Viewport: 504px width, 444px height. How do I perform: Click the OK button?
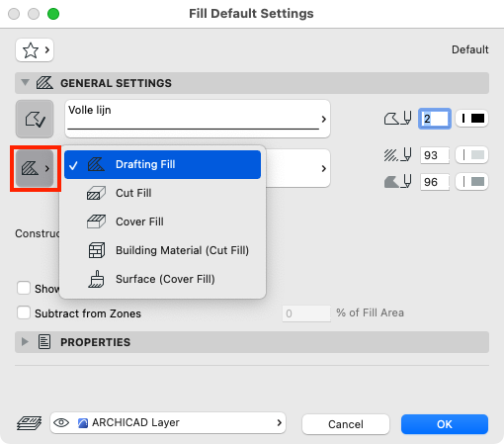tap(445, 424)
